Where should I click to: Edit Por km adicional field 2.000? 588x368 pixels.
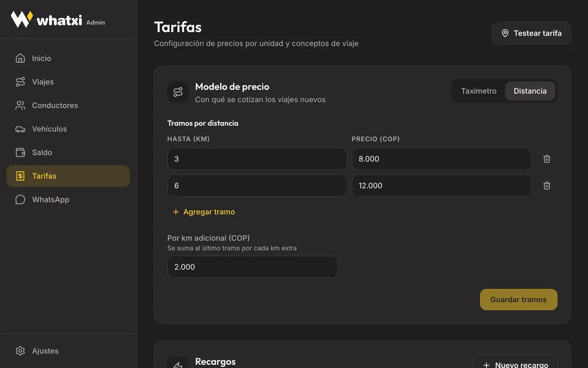click(253, 267)
